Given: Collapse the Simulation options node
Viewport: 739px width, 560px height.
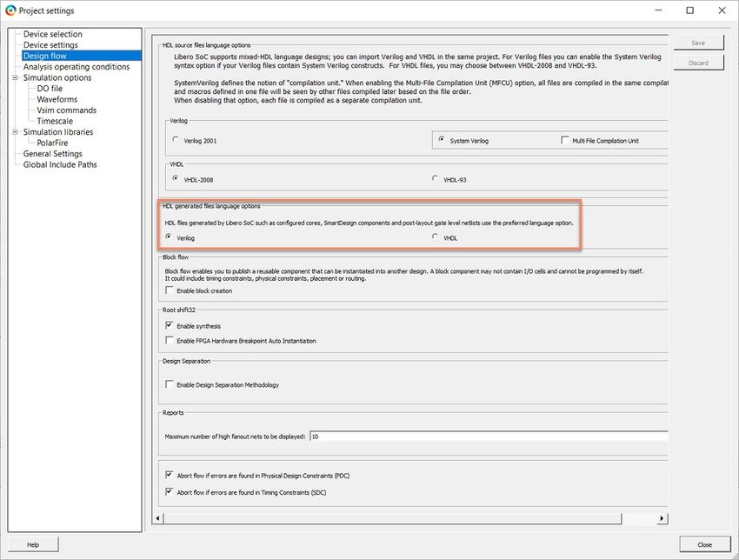Looking at the screenshot, I should 15,77.
